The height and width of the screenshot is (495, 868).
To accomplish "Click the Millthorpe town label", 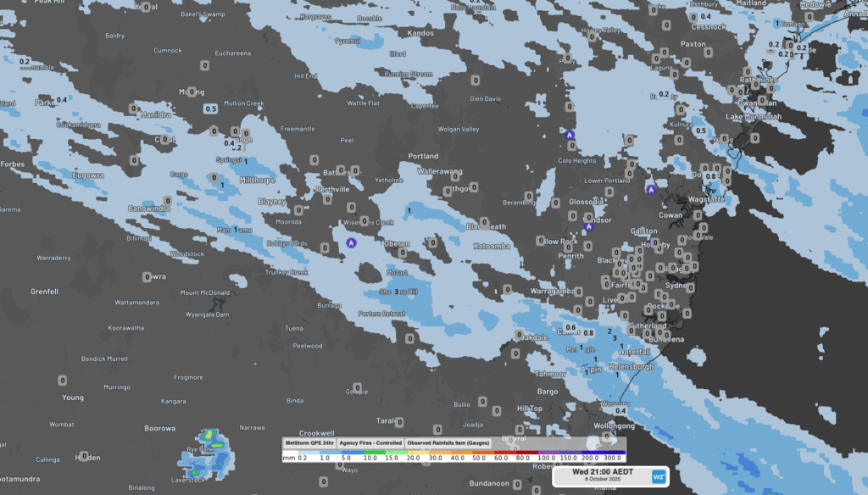I will point(259,181).
